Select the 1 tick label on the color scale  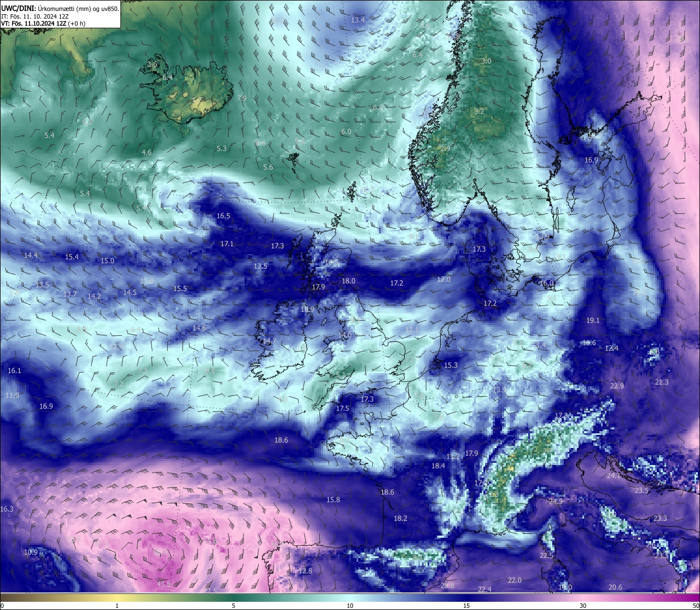[117, 606]
